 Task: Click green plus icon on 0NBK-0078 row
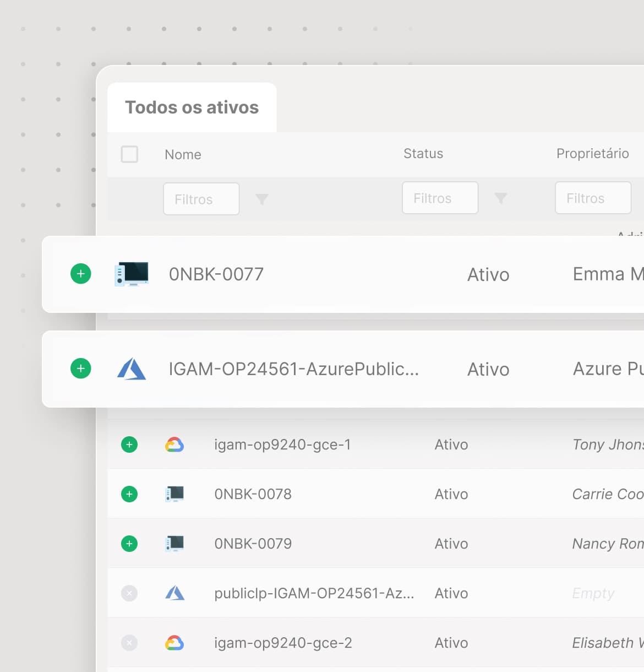tap(129, 494)
